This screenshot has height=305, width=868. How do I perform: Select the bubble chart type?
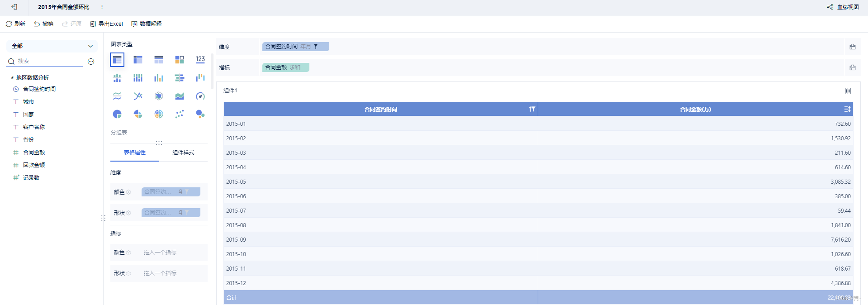[200, 114]
